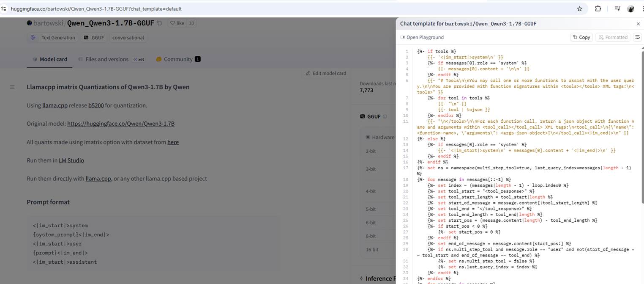
Task: Click the Text Generation tag icon
Action: coord(33,38)
